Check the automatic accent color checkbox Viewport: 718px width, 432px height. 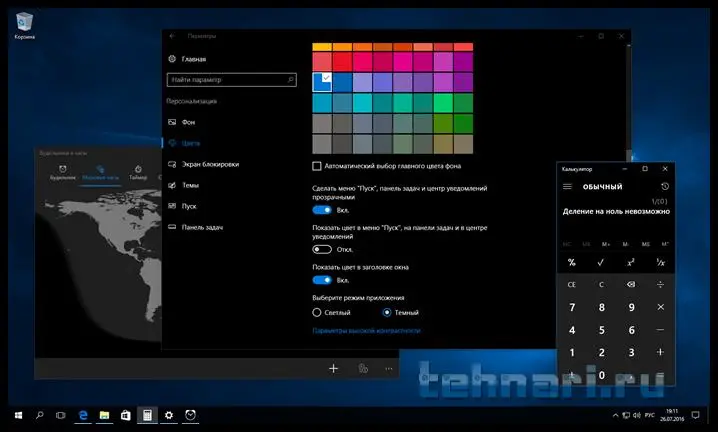point(317,166)
